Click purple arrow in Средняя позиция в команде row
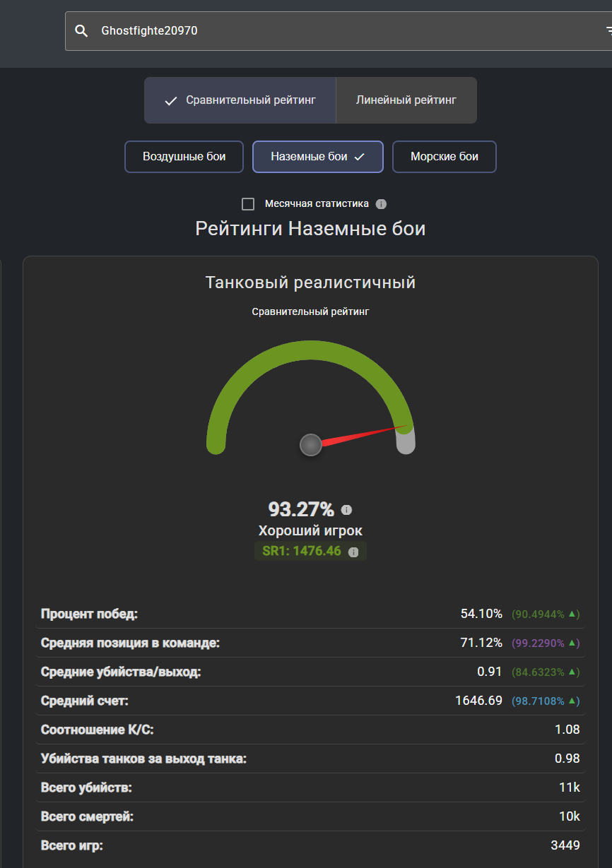This screenshot has width=612, height=868. [573, 643]
